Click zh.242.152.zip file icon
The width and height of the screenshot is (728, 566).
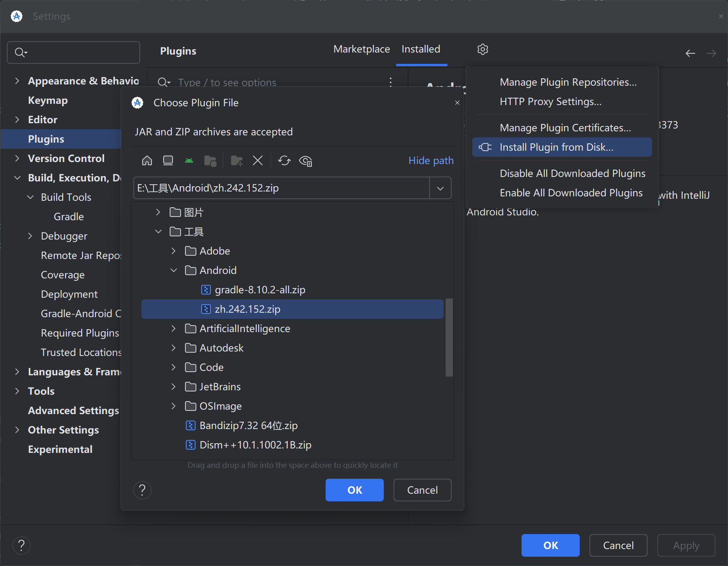[206, 309]
